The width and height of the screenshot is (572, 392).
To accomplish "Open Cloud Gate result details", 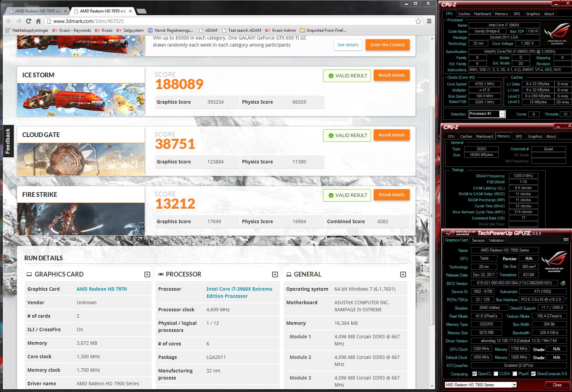I will pos(392,135).
